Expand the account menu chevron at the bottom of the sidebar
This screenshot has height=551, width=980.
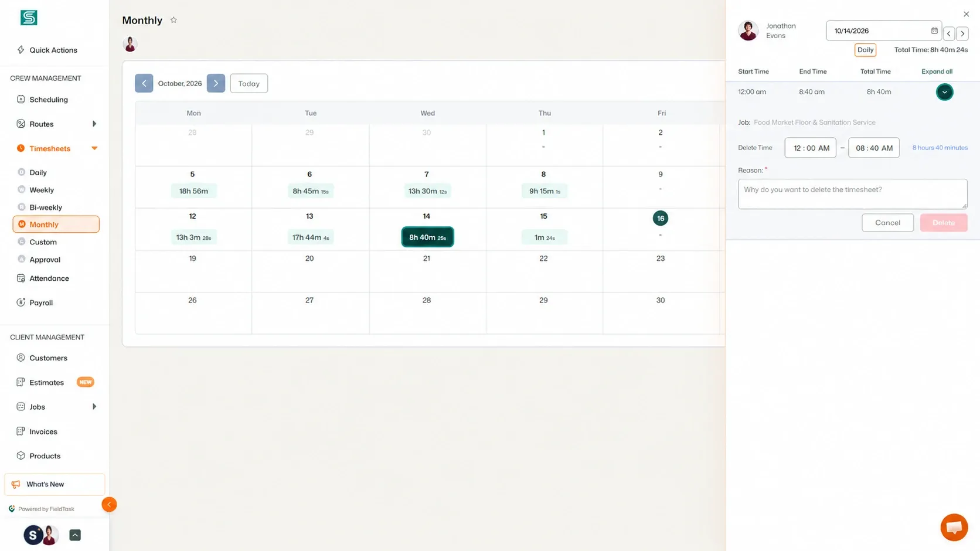point(75,535)
